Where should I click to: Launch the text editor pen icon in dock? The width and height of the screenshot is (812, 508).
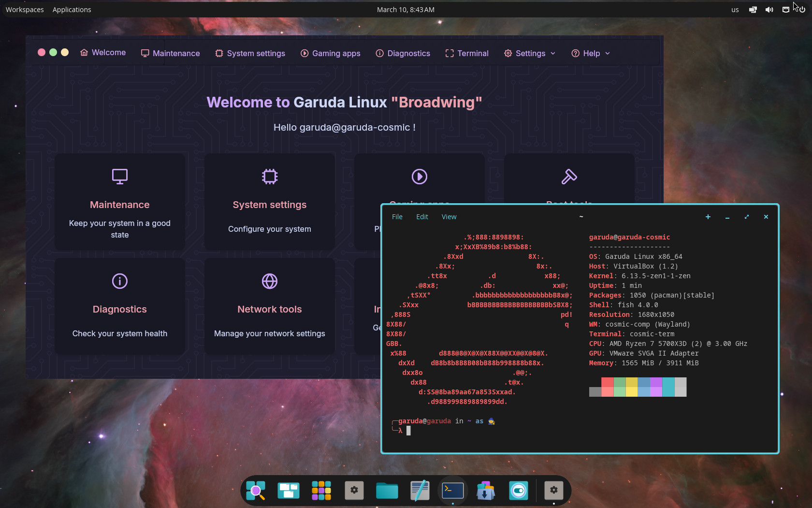[420, 491]
